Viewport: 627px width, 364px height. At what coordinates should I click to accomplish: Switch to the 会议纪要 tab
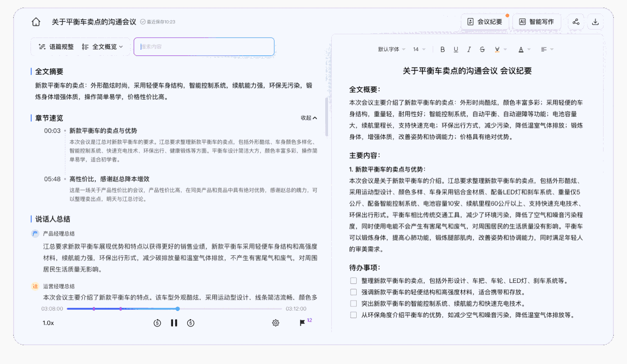[x=485, y=22]
